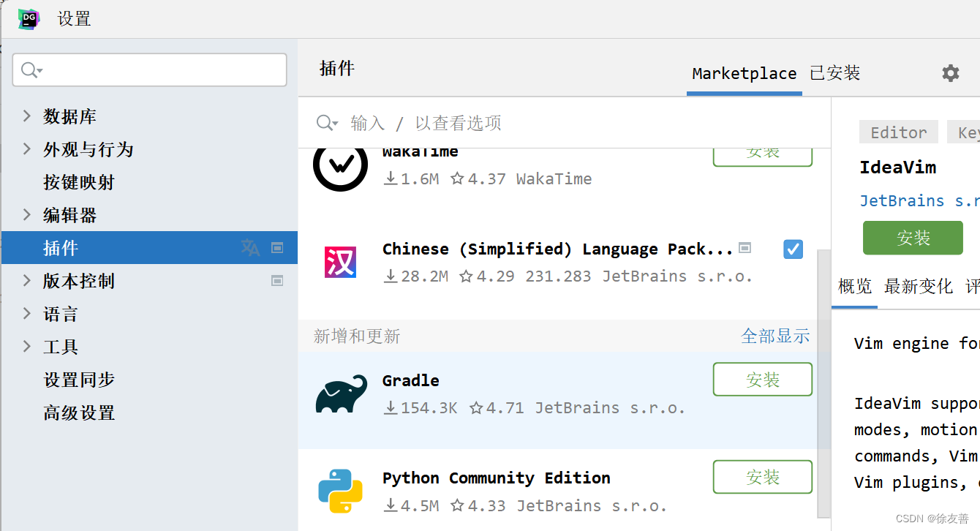This screenshot has width=980, height=531.
Task: Select 高级设置 in settings tree
Action: (79, 412)
